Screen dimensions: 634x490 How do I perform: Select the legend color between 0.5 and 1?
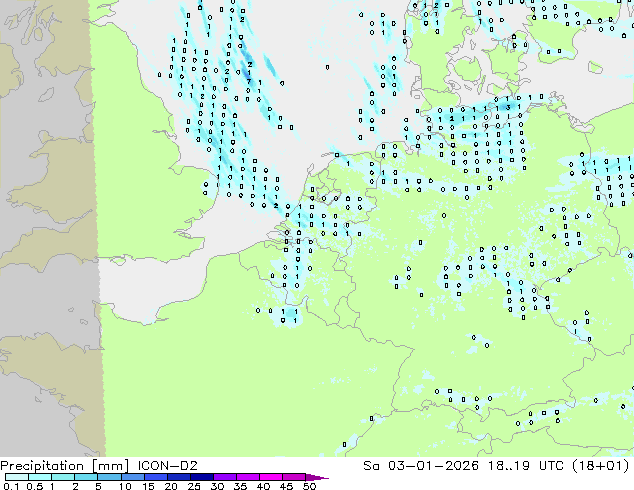click(x=40, y=477)
